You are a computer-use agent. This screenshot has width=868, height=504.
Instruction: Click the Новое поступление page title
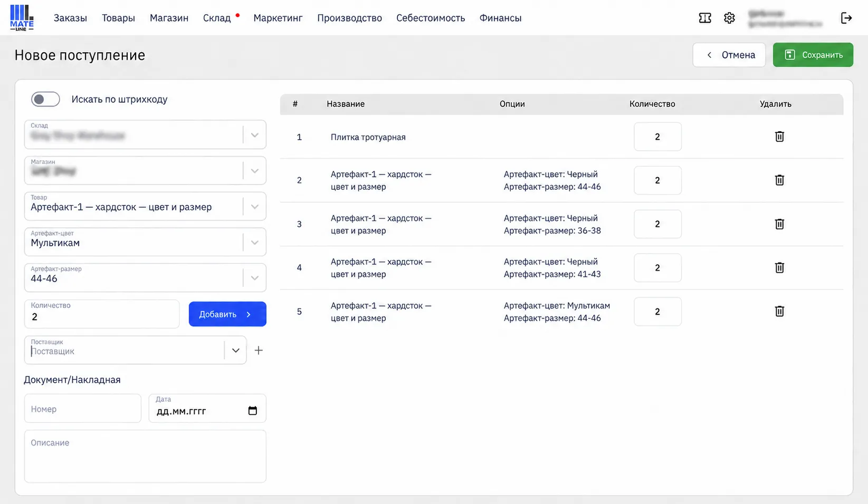[80, 55]
